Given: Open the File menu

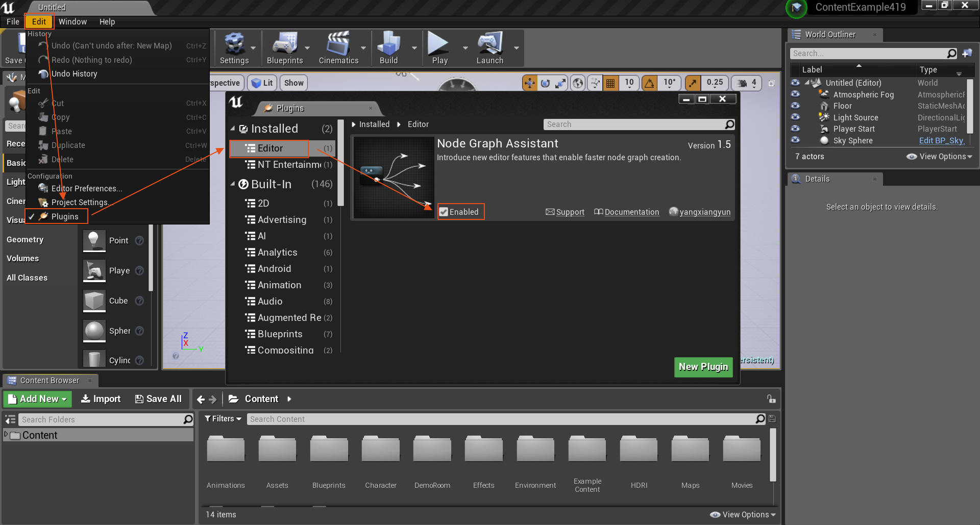Looking at the screenshot, I should (13, 21).
